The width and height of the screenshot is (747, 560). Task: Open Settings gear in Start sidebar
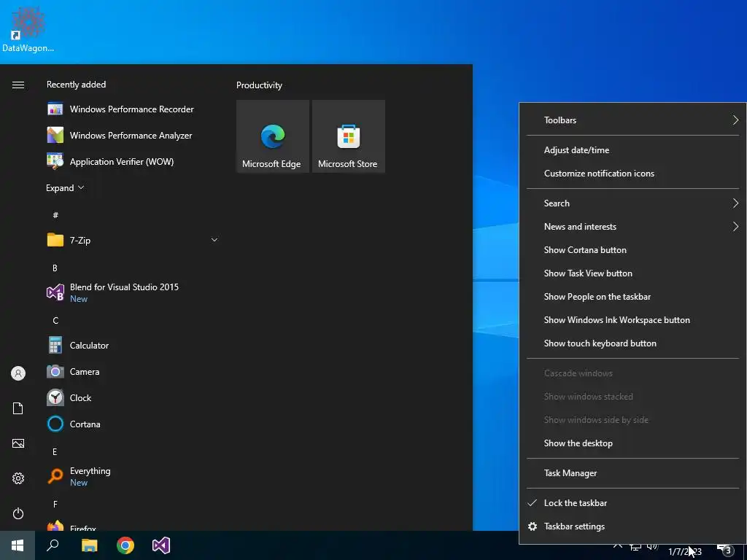(x=18, y=478)
